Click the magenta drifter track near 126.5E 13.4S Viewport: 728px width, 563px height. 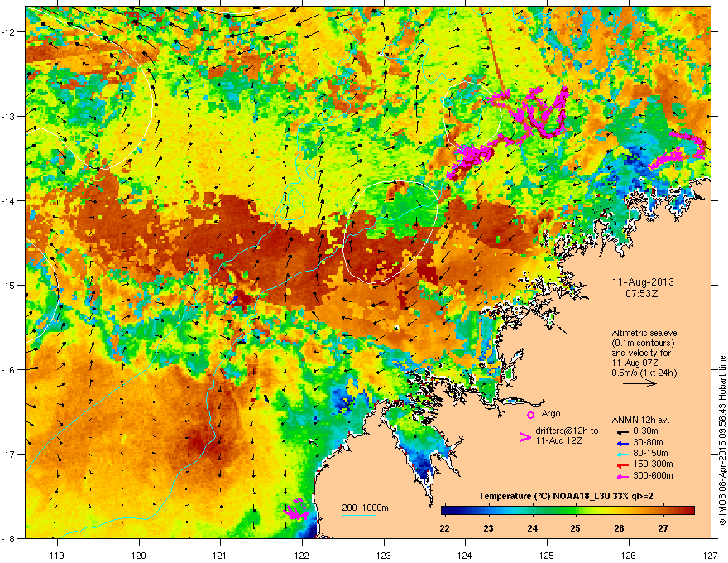(678, 150)
